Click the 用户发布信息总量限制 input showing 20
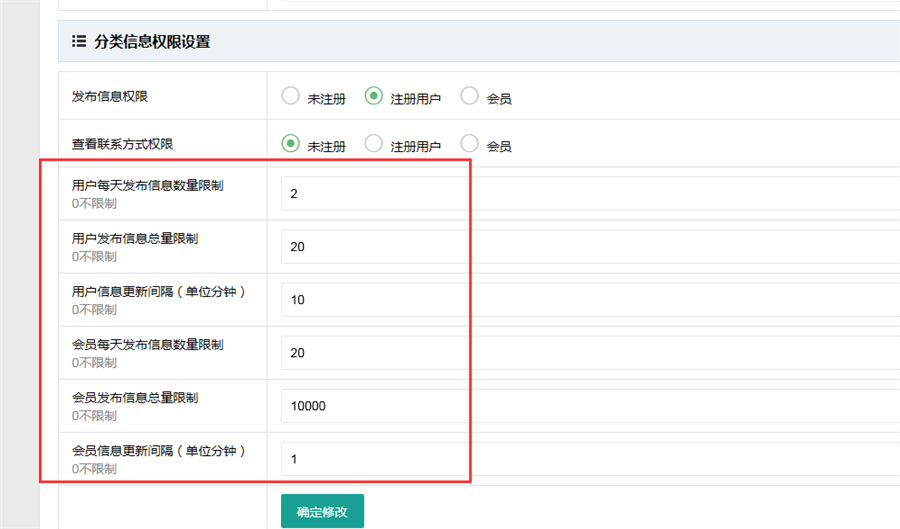This screenshot has height=529, width=900. tap(590, 247)
